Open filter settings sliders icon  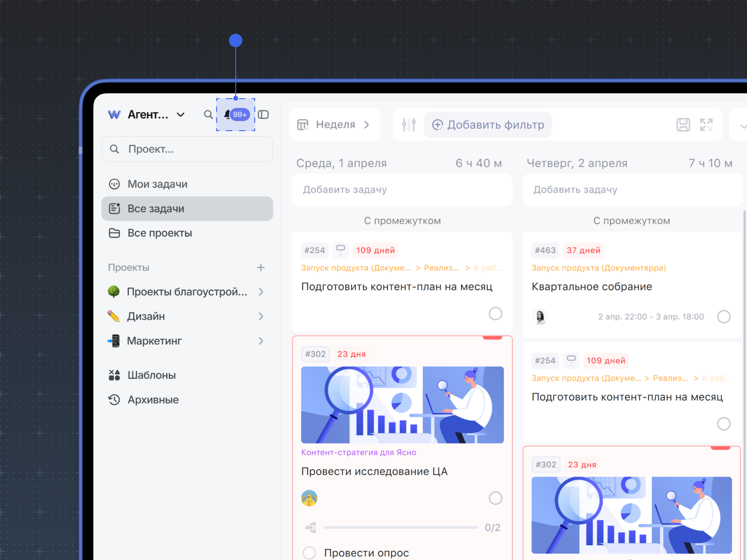[409, 125]
